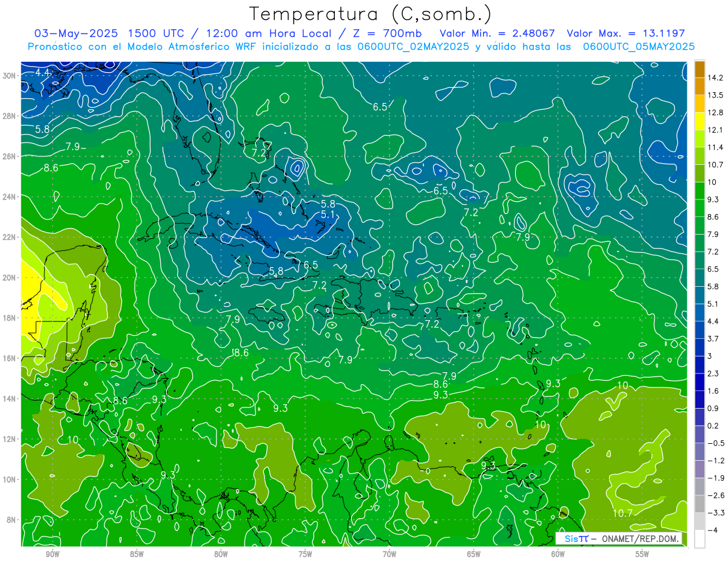Image resolution: width=728 pixels, height=562 pixels.
Task: Click the 1.6 value on the color scale
Action: tap(713, 391)
